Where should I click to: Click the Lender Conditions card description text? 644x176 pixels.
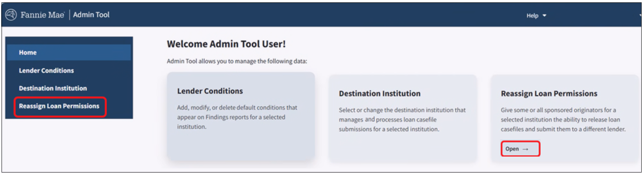tap(237, 117)
